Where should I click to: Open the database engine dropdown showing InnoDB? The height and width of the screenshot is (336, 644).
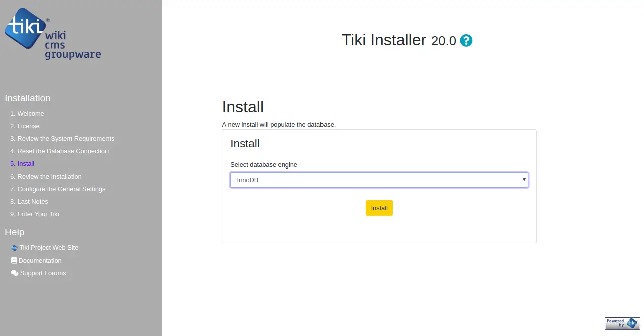tap(379, 180)
